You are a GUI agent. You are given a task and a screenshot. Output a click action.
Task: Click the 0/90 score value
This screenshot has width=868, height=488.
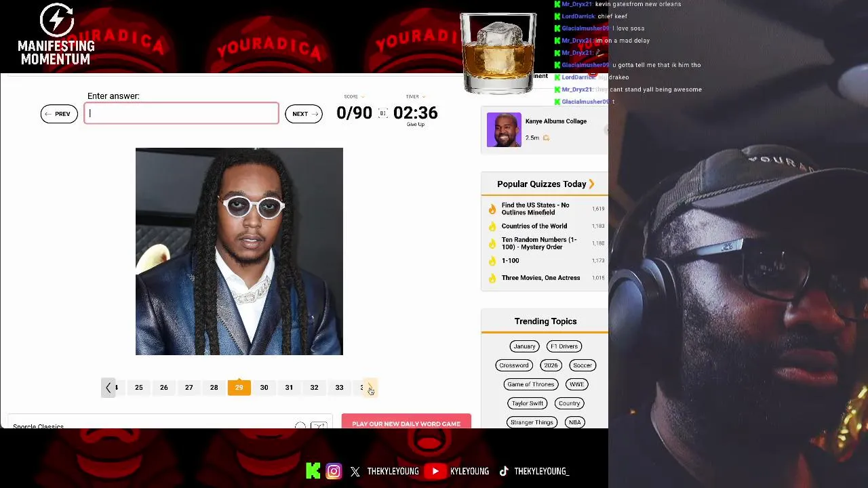[x=354, y=113]
